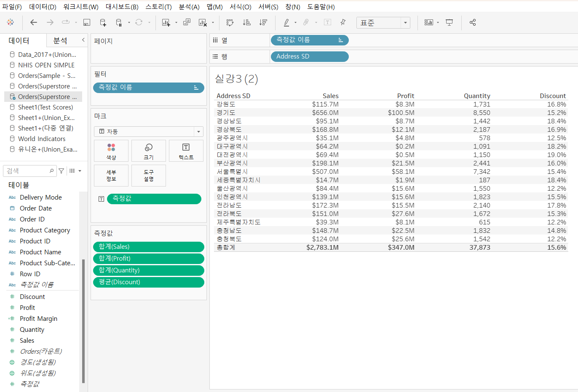Image resolution: width=578 pixels, height=392 pixels.
Task: Click the Highlight pen icon
Action: [x=286, y=22]
